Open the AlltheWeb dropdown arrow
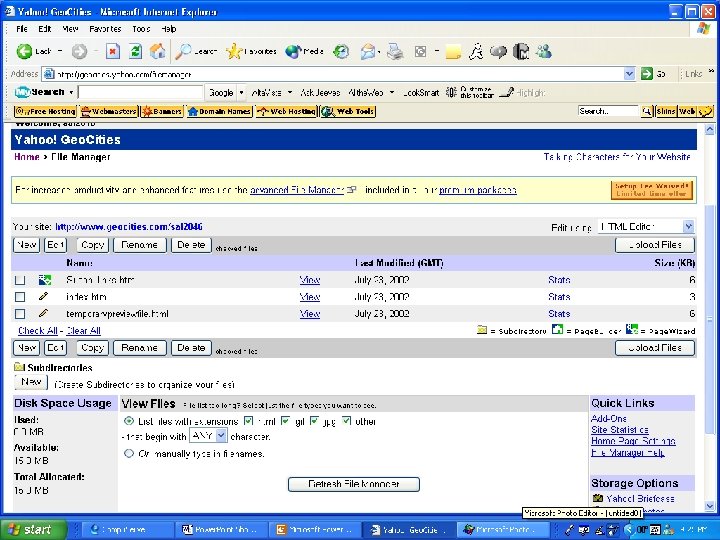 [392, 92]
